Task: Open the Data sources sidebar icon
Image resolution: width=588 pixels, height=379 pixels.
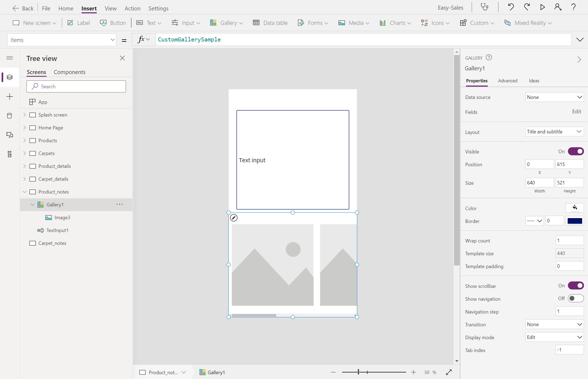Action: [x=10, y=116]
